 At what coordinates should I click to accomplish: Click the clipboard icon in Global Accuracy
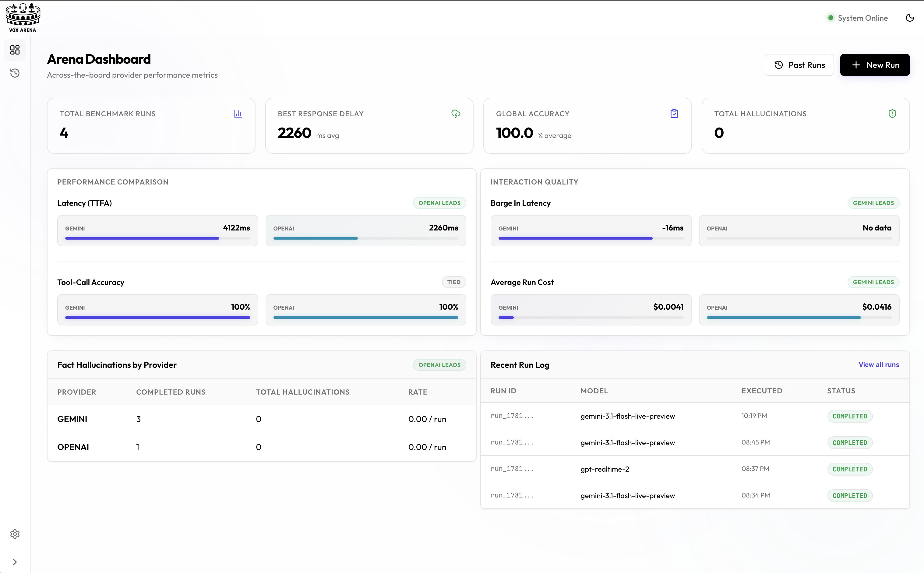coord(674,113)
